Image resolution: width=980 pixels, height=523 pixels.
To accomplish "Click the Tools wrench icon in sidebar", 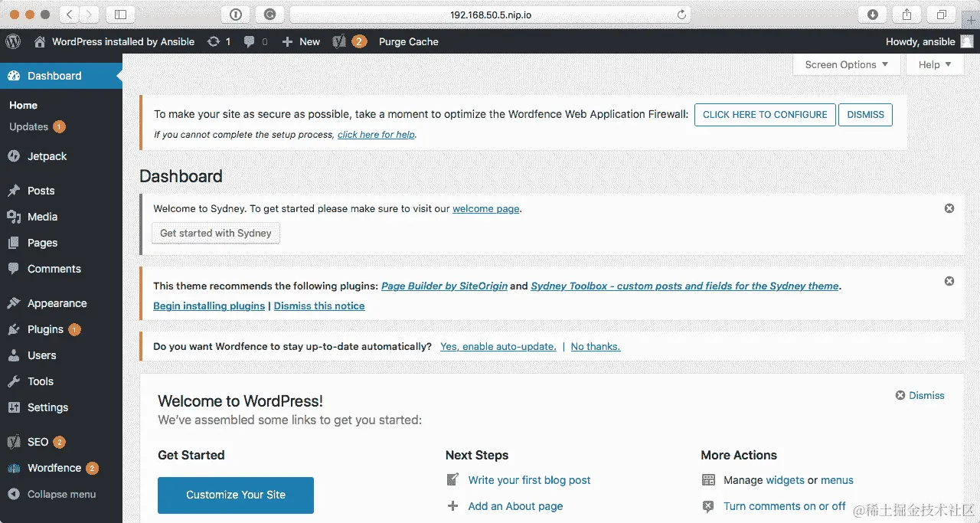I will [13, 381].
